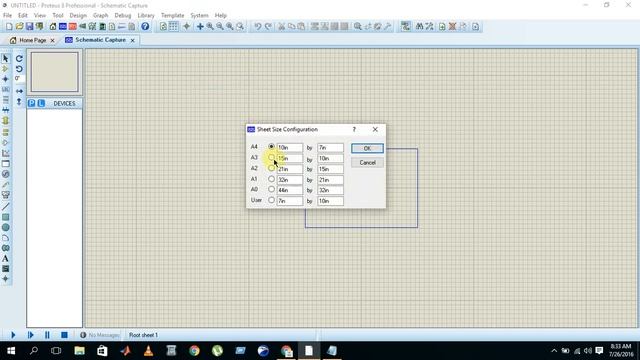Click the Root sheet 1 status text

coord(143,335)
